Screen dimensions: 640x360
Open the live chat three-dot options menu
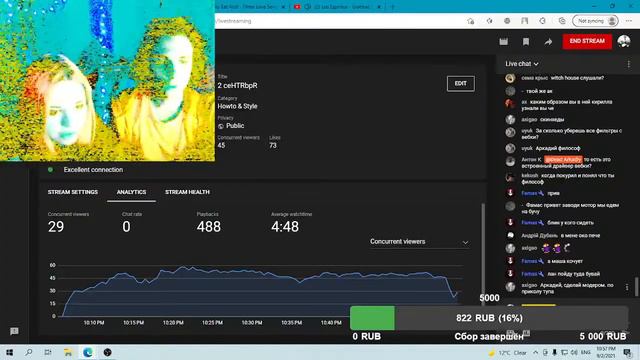pyautogui.click(x=629, y=64)
